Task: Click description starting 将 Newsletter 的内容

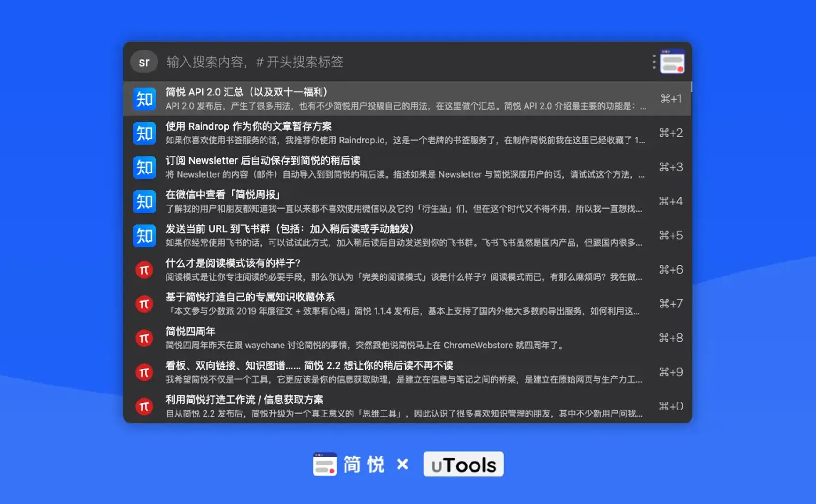Action: tap(405, 174)
